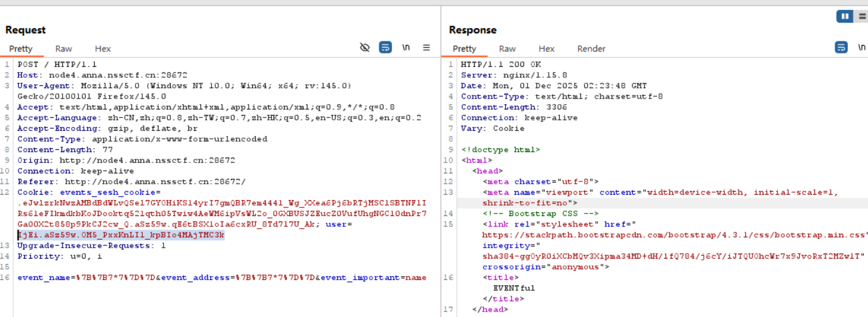Show non-printable \n characters in Response
Screen dimensions: 868x317
[861, 47]
